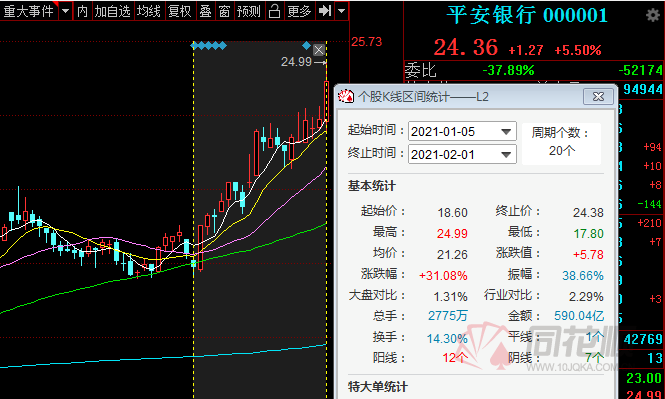
Task: Click the jump-to-end arrow icon
Action: point(325,11)
